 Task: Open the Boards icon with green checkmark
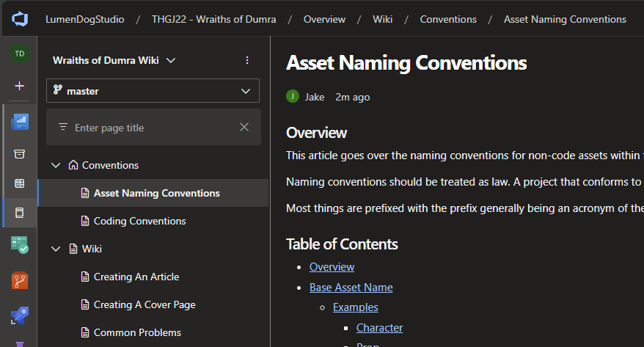coord(20,245)
